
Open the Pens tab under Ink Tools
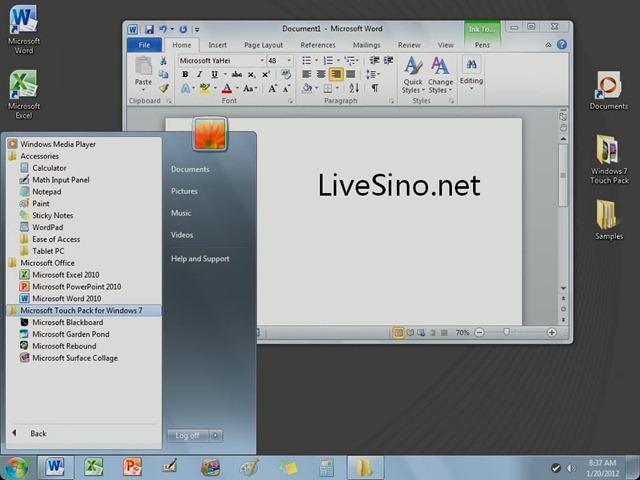pyautogui.click(x=482, y=45)
